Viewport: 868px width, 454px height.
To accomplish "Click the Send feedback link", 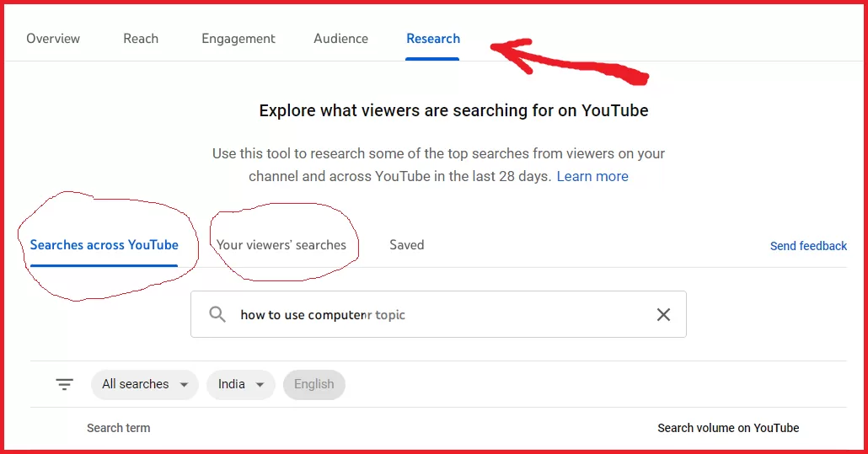I will coord(808,246).
